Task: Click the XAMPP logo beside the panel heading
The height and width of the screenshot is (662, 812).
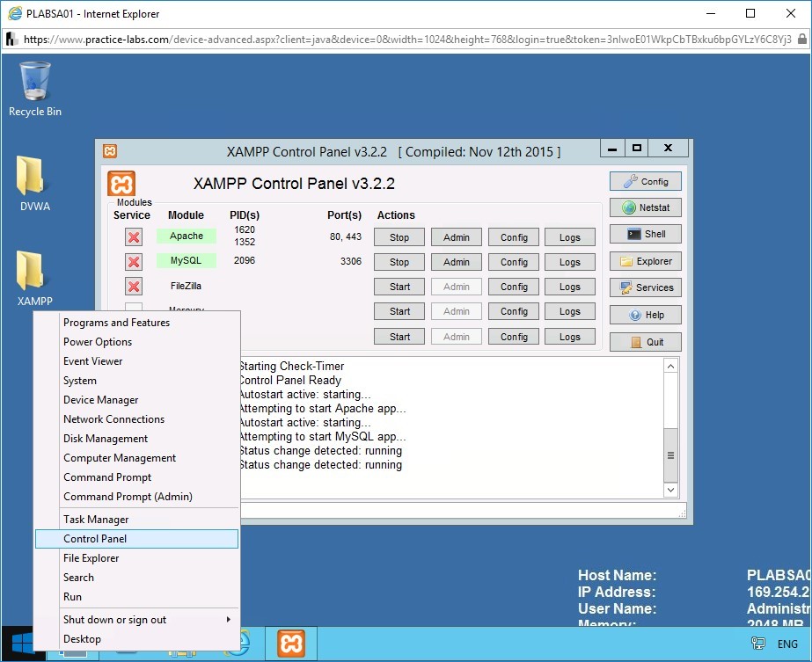Action: [121, 184]
